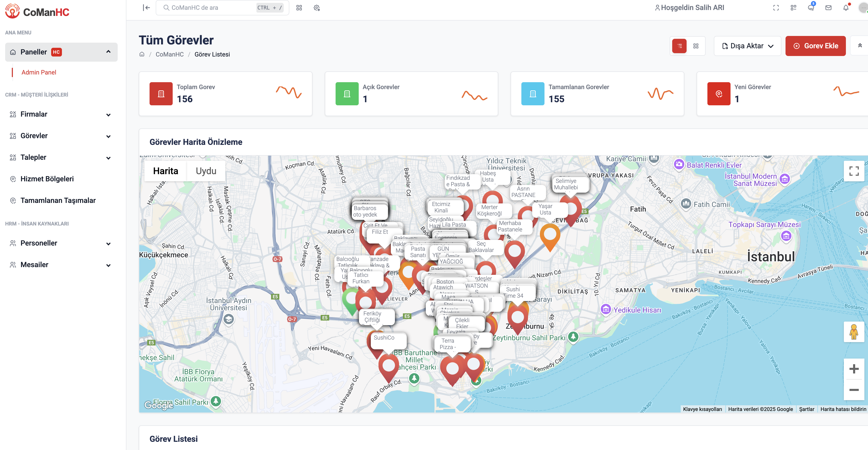
Task: Click Gorev Ekle button
Action: 815,46
